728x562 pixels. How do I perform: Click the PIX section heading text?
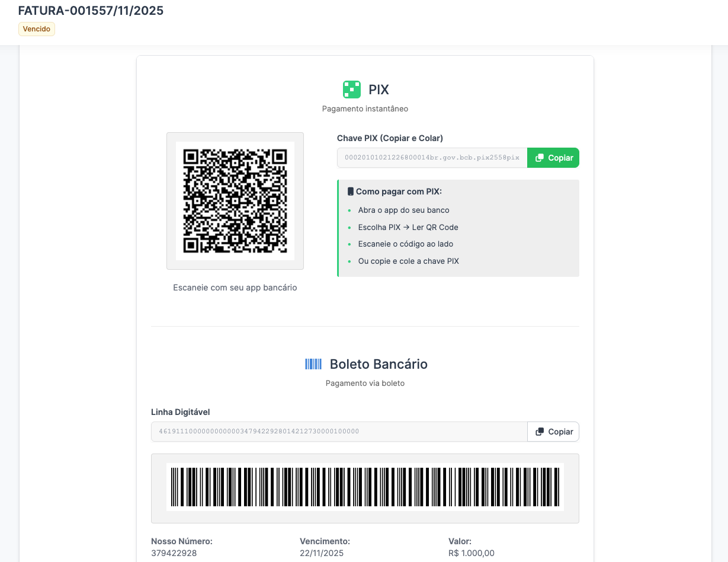(379, 90)
